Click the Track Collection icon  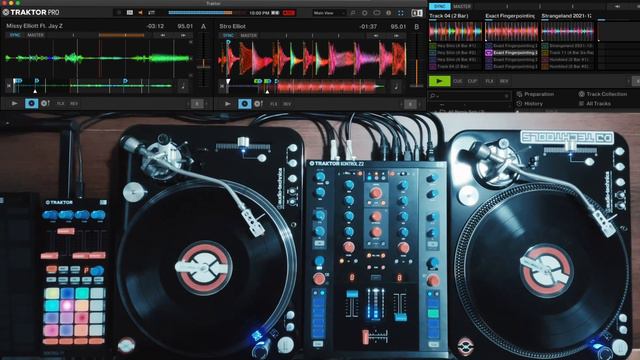[x=581, y=94]
